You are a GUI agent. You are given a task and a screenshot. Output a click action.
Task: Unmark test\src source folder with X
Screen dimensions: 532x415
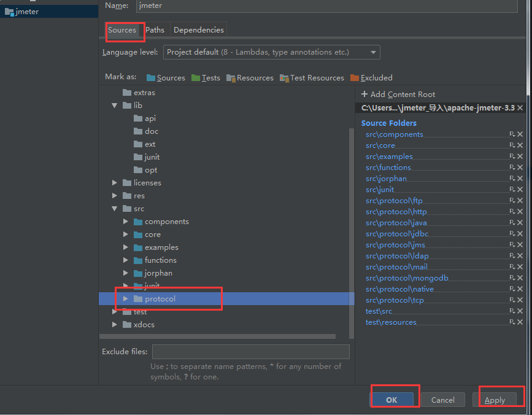(x=520, y=311)
